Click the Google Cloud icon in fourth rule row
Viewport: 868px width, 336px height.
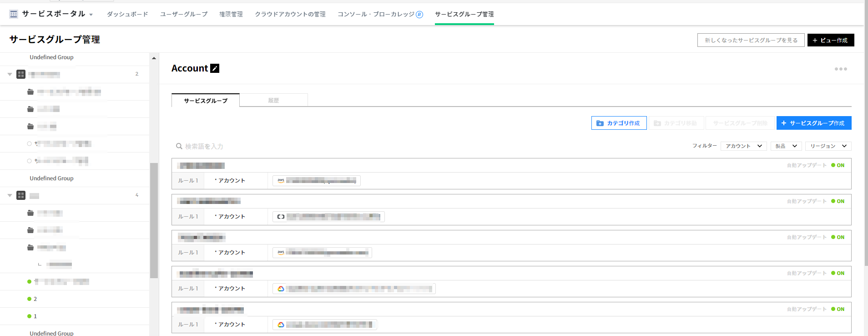(281, 289)
